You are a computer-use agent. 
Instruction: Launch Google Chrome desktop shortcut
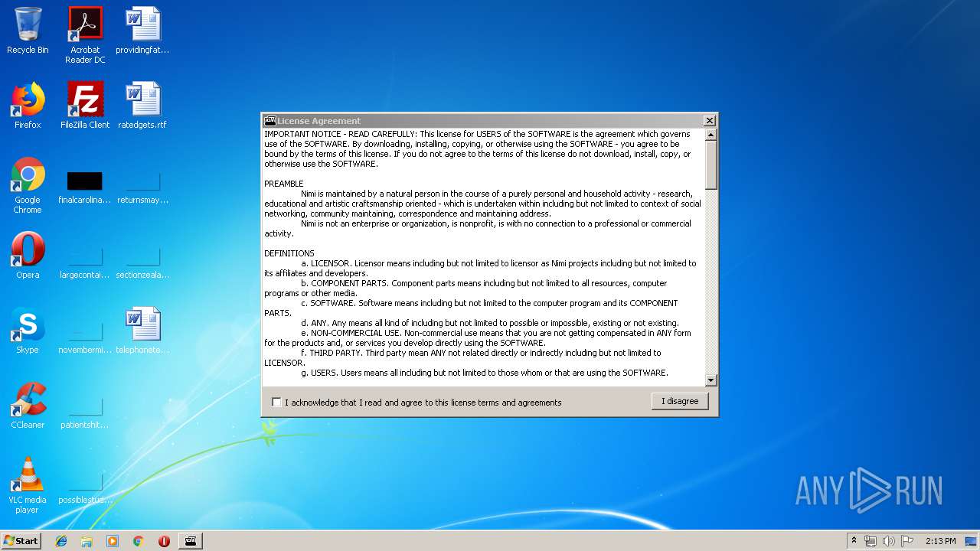tap(28, 185)
